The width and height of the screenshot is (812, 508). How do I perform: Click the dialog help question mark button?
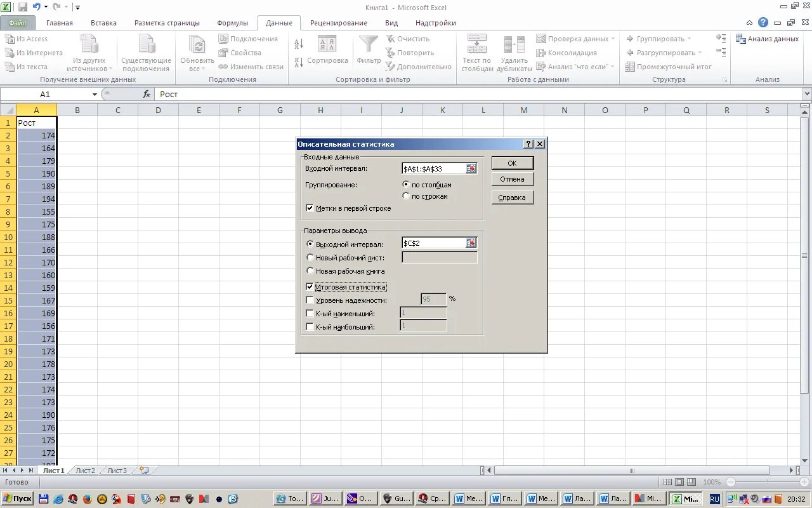tap(528, 144)
